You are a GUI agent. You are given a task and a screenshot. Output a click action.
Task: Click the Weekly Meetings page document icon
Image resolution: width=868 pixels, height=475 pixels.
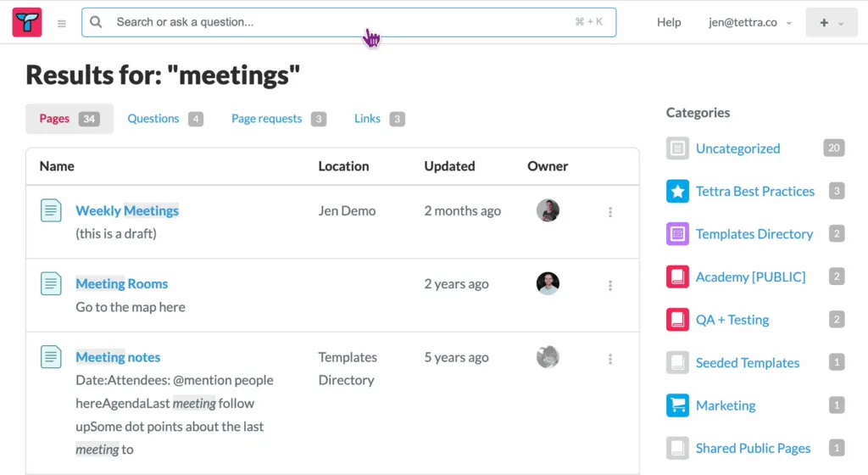tap(51, 210)
